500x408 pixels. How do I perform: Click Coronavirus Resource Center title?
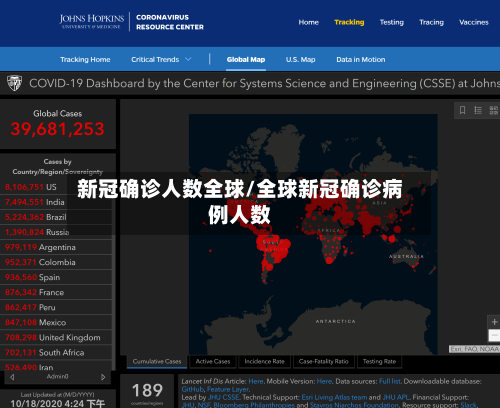click(x=170, y=22)
